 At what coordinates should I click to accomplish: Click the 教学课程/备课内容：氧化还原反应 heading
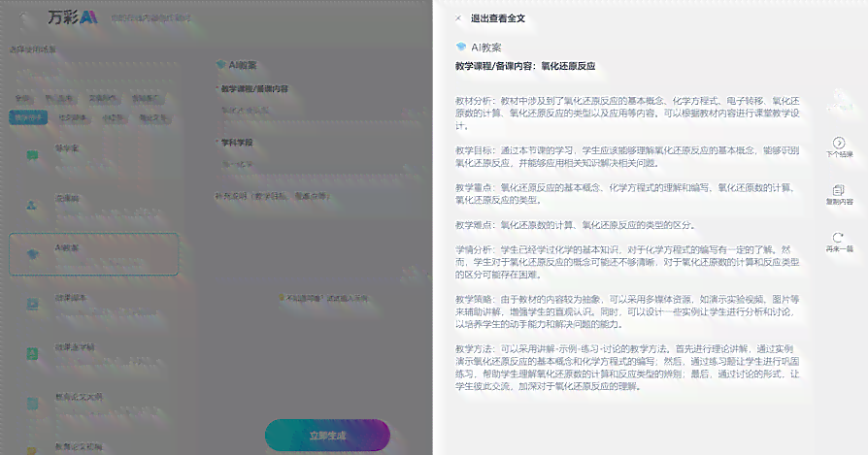coord(525,66)
